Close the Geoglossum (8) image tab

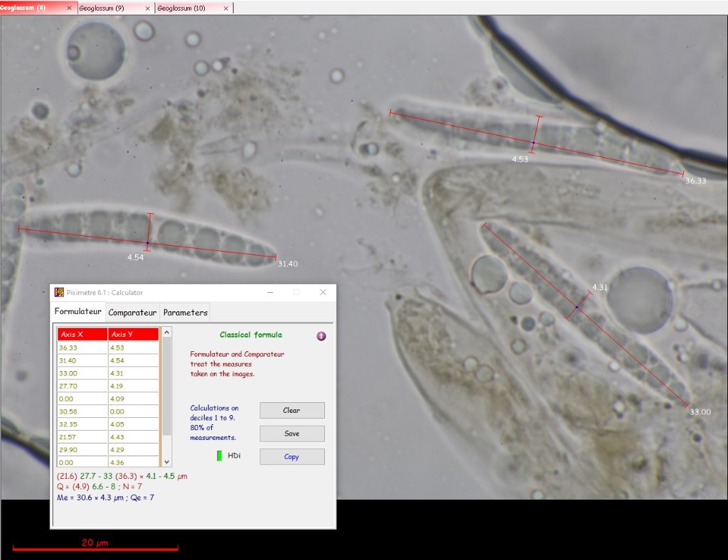pyautogui.click(x=69, y=8)
